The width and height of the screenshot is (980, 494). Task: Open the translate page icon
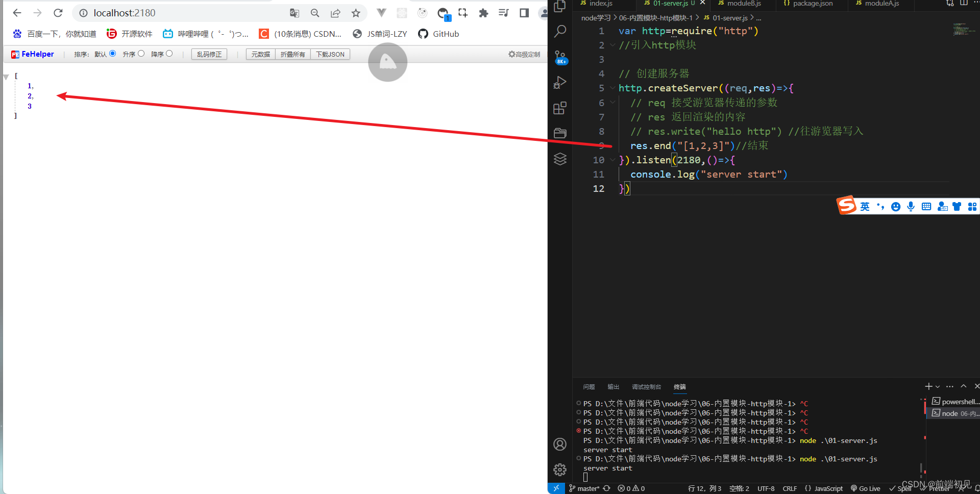pos(295,13)
